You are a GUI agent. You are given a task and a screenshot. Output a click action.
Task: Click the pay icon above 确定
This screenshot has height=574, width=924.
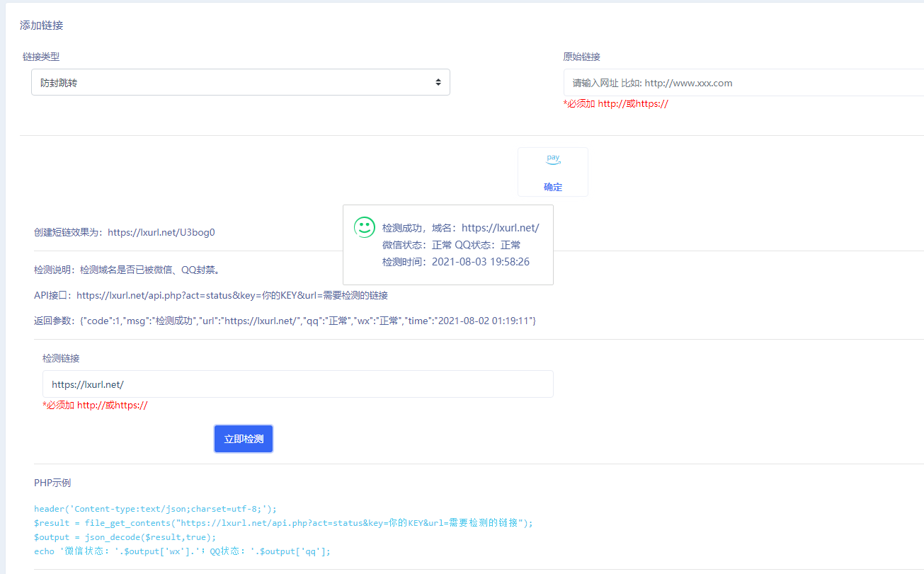point(553,160)
